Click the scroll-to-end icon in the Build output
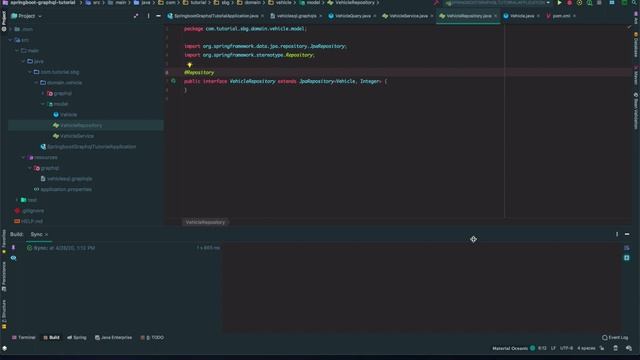The image size is (640, 360). [627, 258]
